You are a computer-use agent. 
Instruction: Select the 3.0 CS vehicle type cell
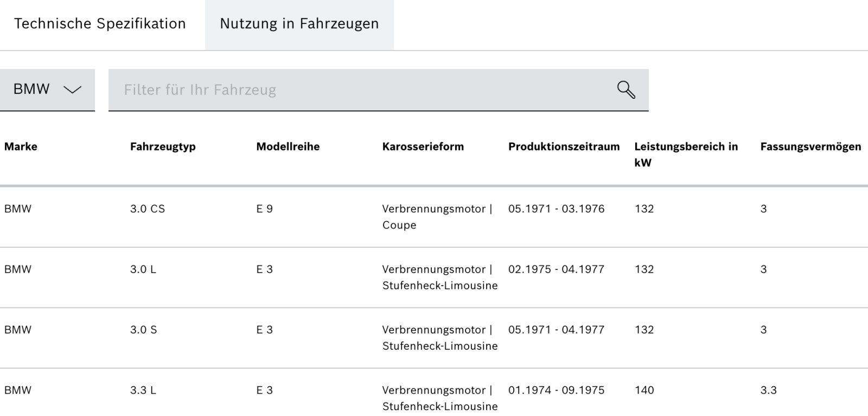(x=148, y=209)
